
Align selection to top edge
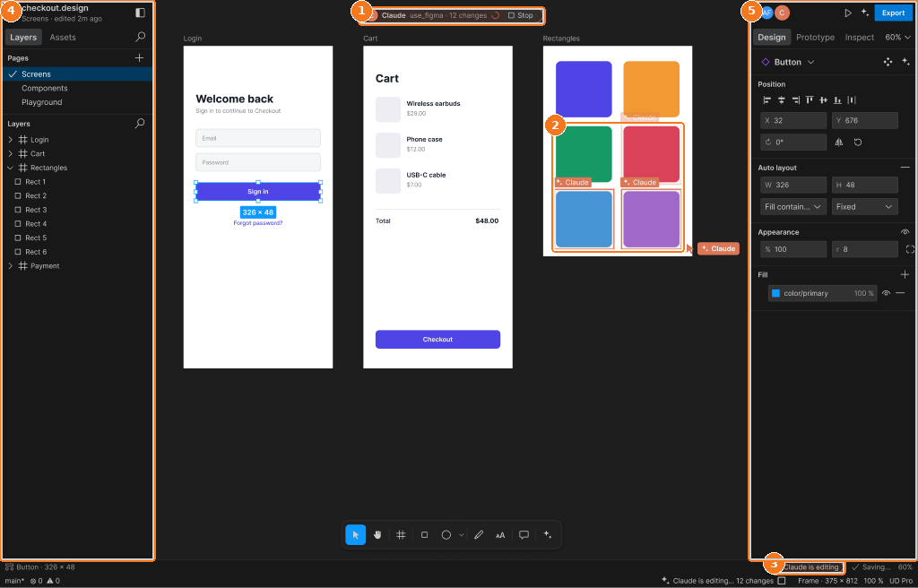[x=810, y=100]
